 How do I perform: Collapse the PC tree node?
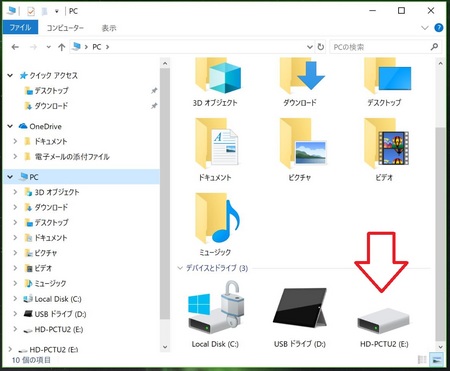click(x=10, y=177)
